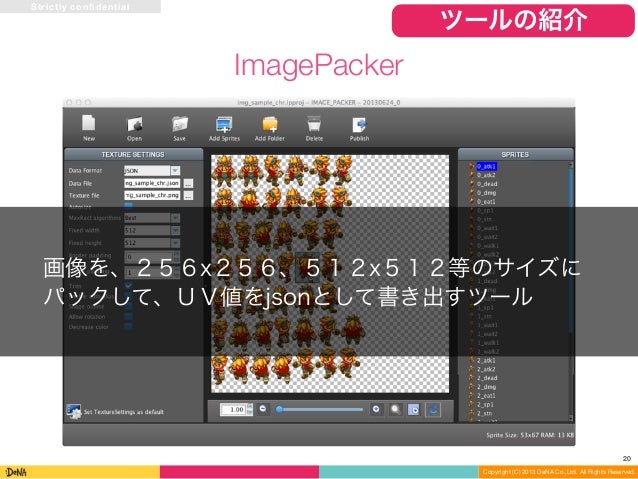This screenshot has height=479, width=638.
Task: Toggle the Allow rotation checkbox
Action: (x=128, y=317)
